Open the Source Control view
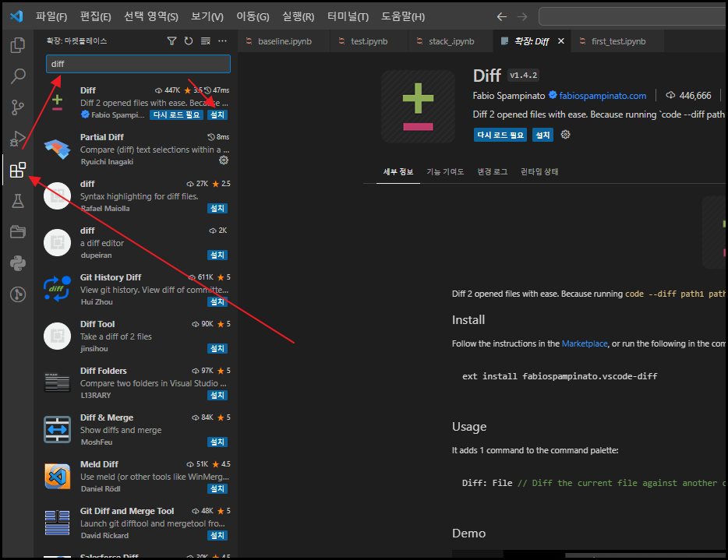The width and height of the screenshot is (728, 560). [x=17, y=107]
